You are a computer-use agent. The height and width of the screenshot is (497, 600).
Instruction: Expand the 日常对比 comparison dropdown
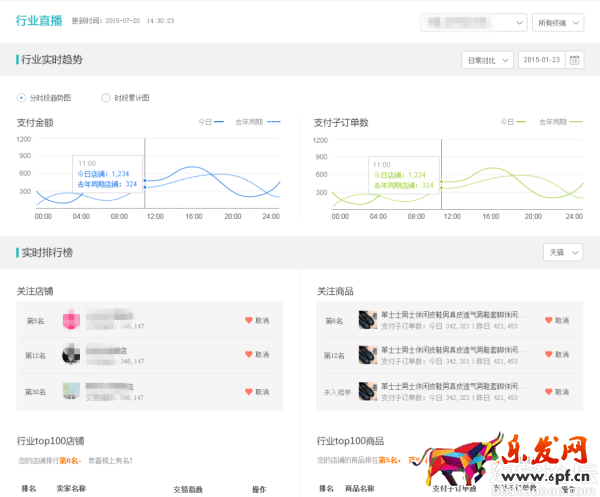[x=487, y=60]
